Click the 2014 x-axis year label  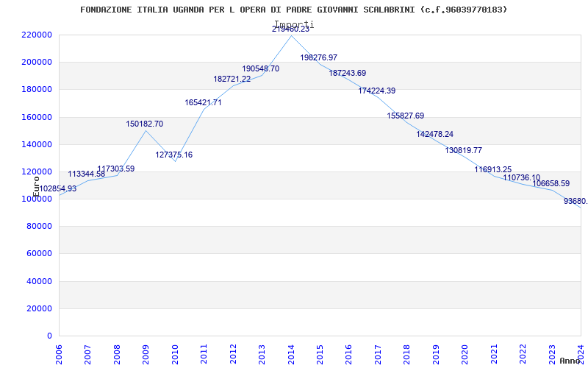(x=291, y=354)
